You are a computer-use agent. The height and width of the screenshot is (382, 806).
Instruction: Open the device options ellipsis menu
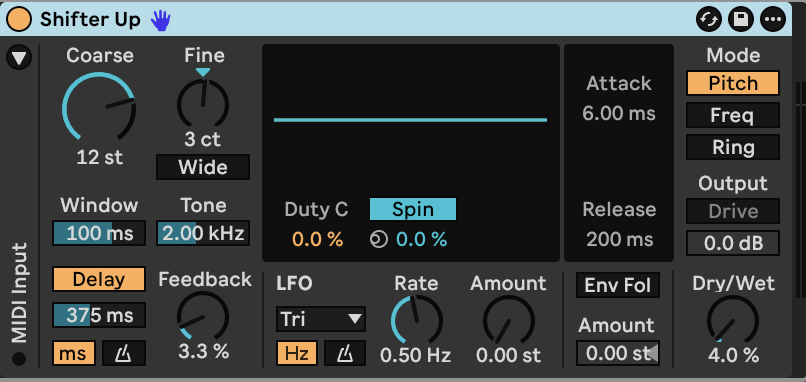pyautogui.click(x=773, y=20)
